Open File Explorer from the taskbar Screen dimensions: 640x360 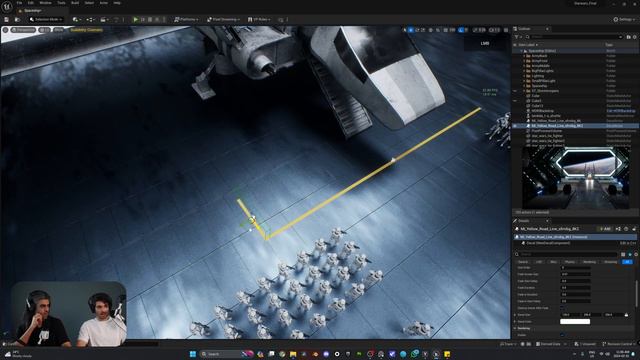coord(293,354)
